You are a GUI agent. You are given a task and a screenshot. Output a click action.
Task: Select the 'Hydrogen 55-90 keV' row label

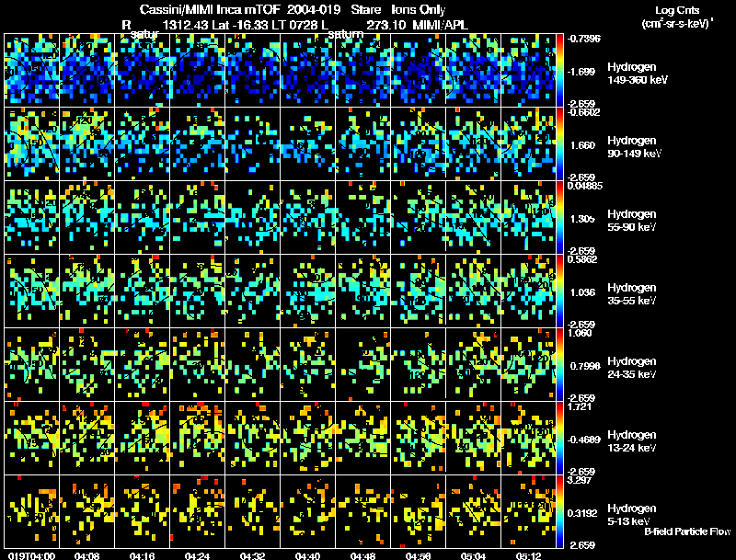[x=632, y=221]
